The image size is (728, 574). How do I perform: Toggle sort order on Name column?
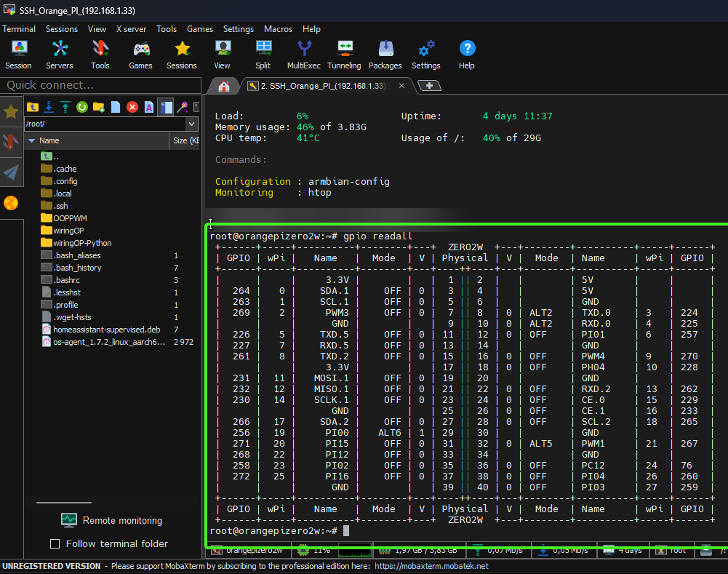click(49, 140)
